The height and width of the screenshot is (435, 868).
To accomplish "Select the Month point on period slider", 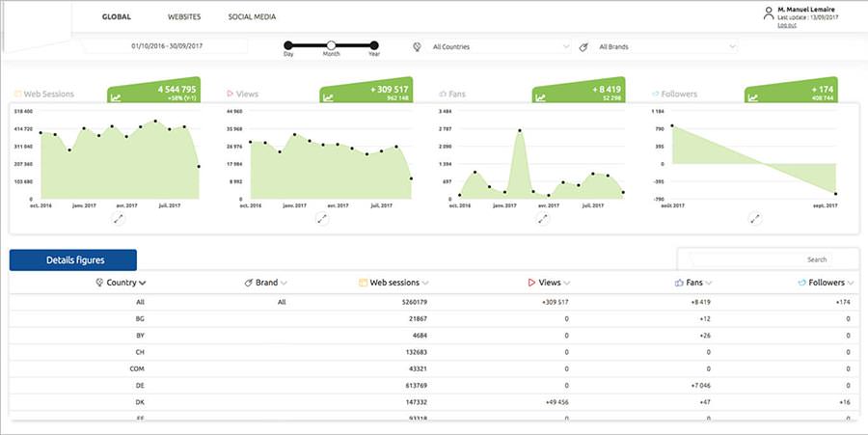I will click(331, 45).
